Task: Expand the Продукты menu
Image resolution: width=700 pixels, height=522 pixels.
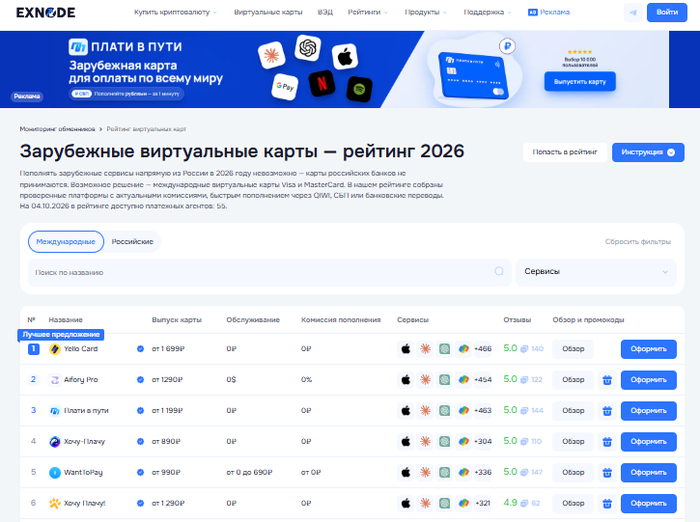Action: (425, 13)
